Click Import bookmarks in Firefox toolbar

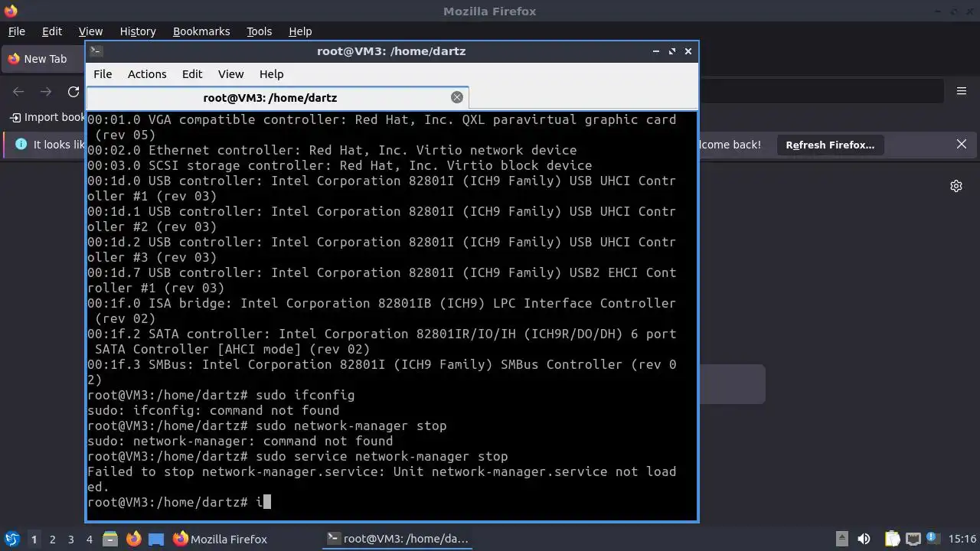click(x=47, y=117)
